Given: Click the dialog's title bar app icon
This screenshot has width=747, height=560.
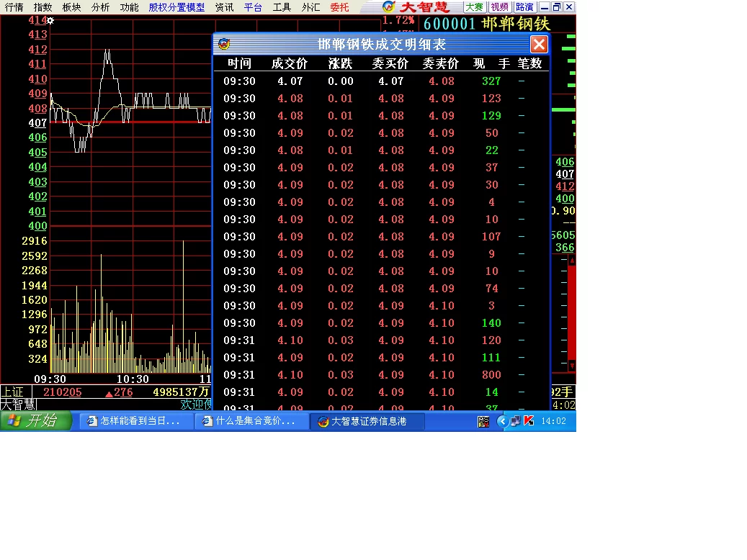Looking at the screenshot, I should coord(224,45).
